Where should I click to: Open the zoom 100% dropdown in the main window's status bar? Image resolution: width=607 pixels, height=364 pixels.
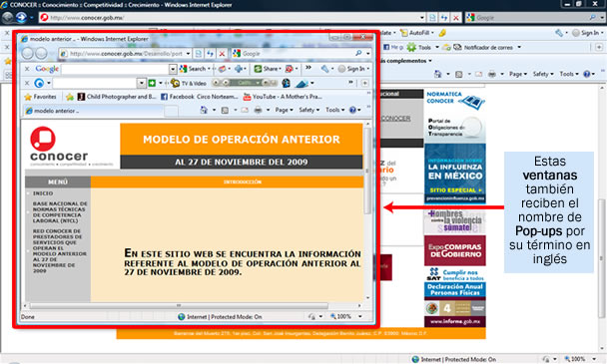tap(594, 359)
